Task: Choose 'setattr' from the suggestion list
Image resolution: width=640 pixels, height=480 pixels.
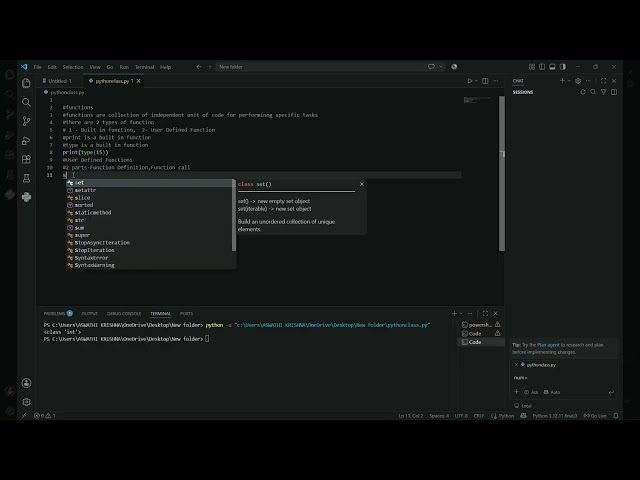Action: [149, 190]
